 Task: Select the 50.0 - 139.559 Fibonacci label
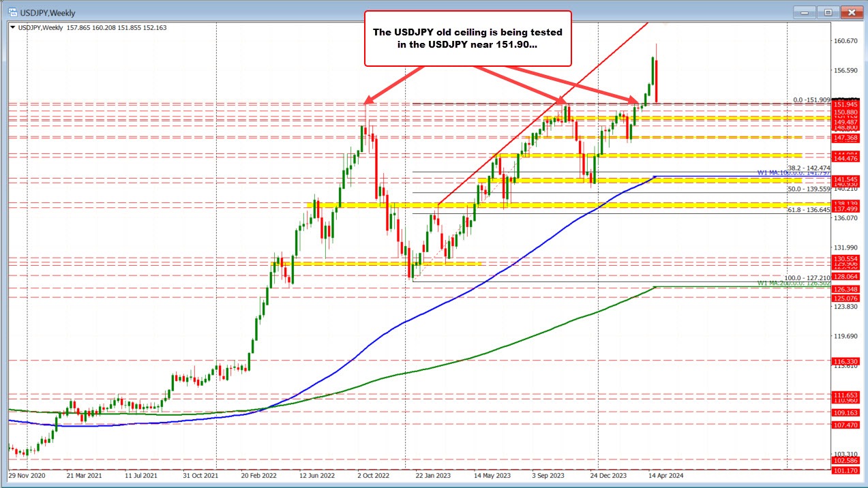pos(809,189)
